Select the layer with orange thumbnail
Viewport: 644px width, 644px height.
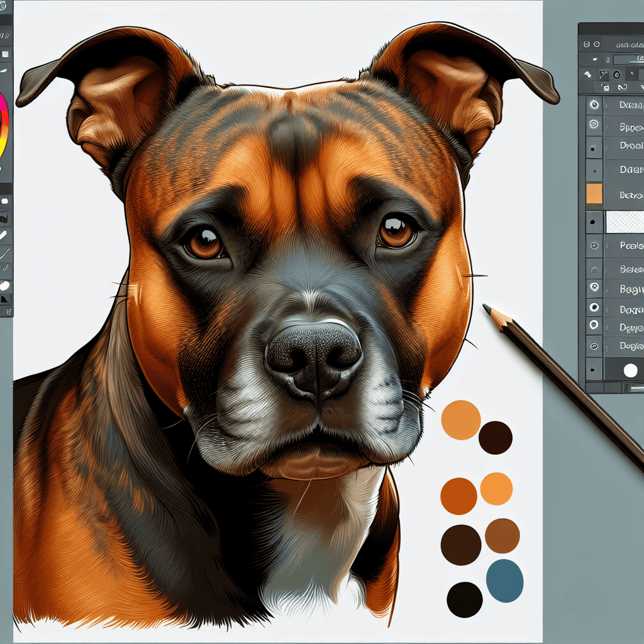click(594, 194)
